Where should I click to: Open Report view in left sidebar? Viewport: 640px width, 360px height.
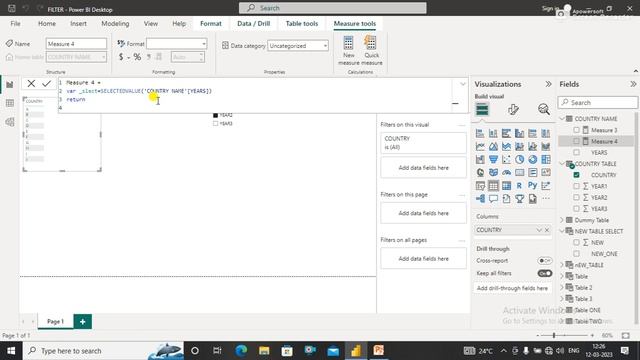pyautogui.click(x=10, y=85)
